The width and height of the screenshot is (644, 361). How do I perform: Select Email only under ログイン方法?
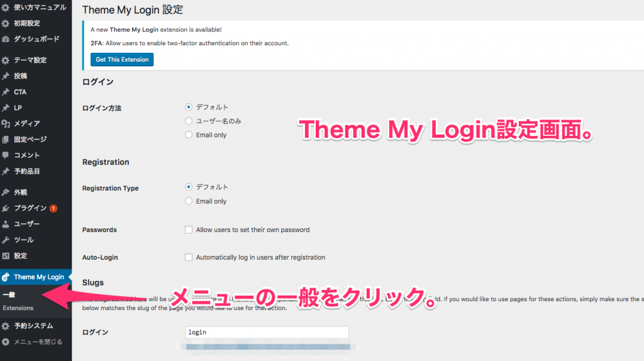point(189,135)
